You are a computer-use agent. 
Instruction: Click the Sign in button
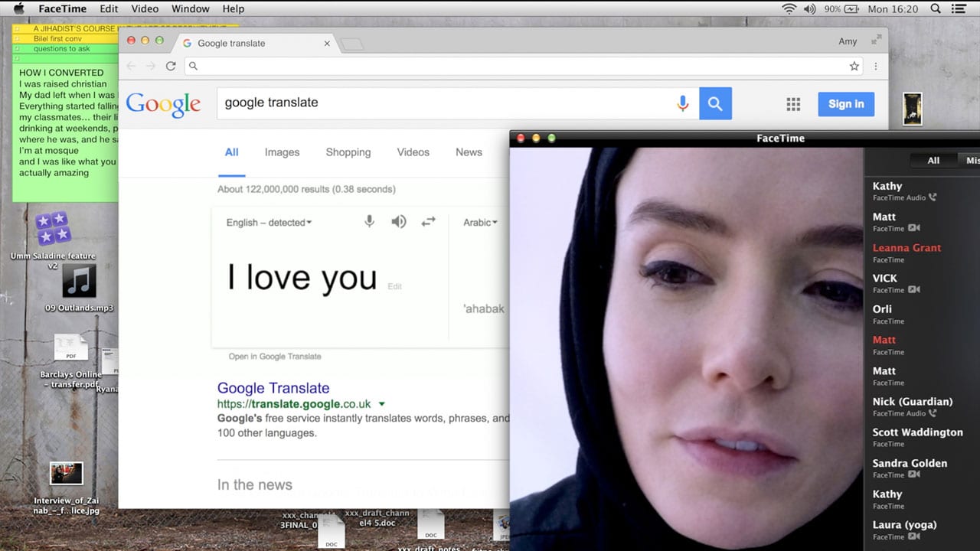point(845,103)
